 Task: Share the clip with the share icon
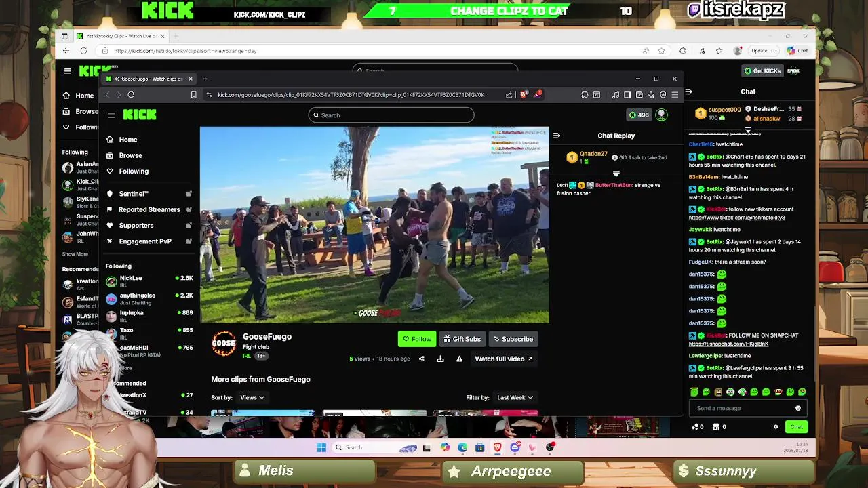click(x=421, y=359)
